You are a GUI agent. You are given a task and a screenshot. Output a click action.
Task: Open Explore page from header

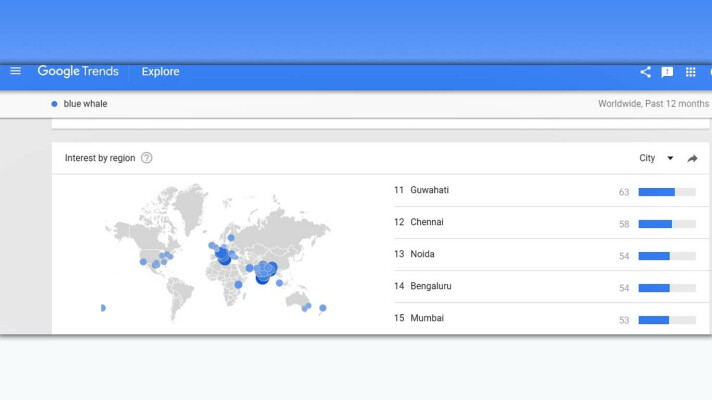coord(160,72)
